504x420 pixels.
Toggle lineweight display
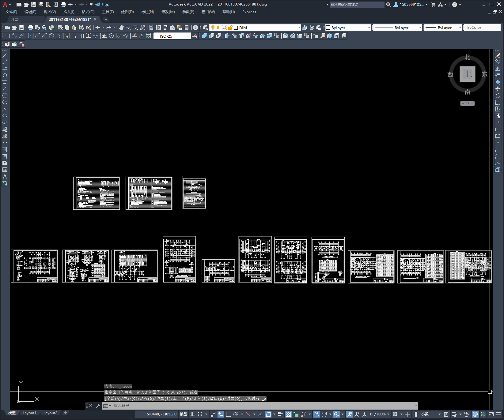pyautogui.click(x=280, y=414)
